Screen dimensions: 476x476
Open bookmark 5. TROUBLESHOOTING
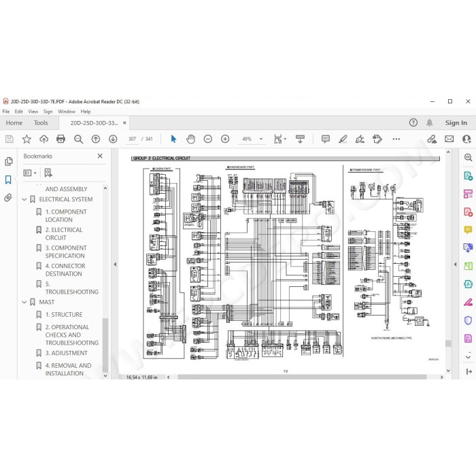pyautogui.click(x=72, y=288)
